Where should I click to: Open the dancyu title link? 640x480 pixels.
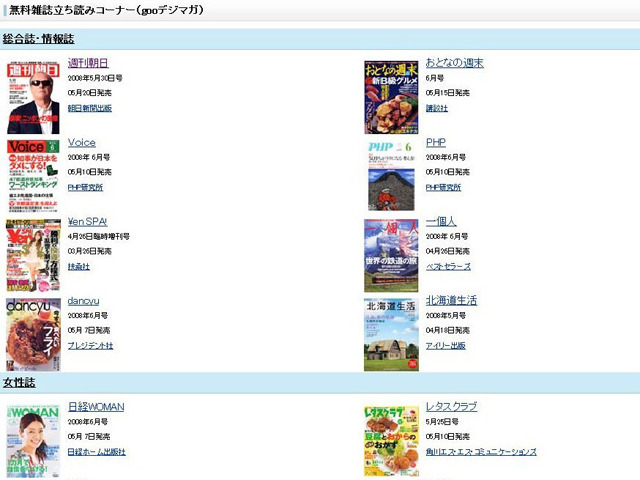[x=83, y=301]
